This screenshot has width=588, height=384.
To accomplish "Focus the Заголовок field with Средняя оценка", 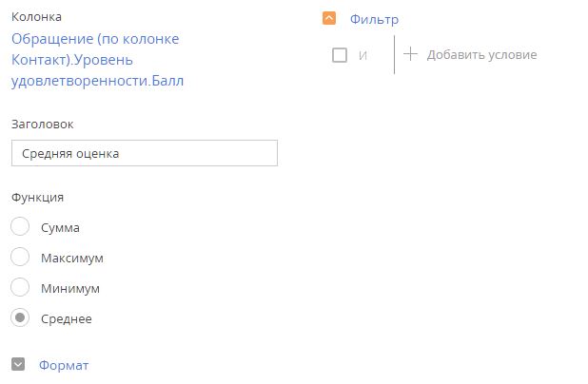I will [145, 153].
